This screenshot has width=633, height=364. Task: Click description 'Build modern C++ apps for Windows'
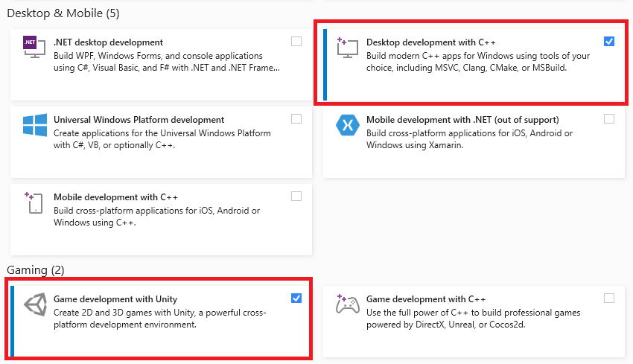478,62
